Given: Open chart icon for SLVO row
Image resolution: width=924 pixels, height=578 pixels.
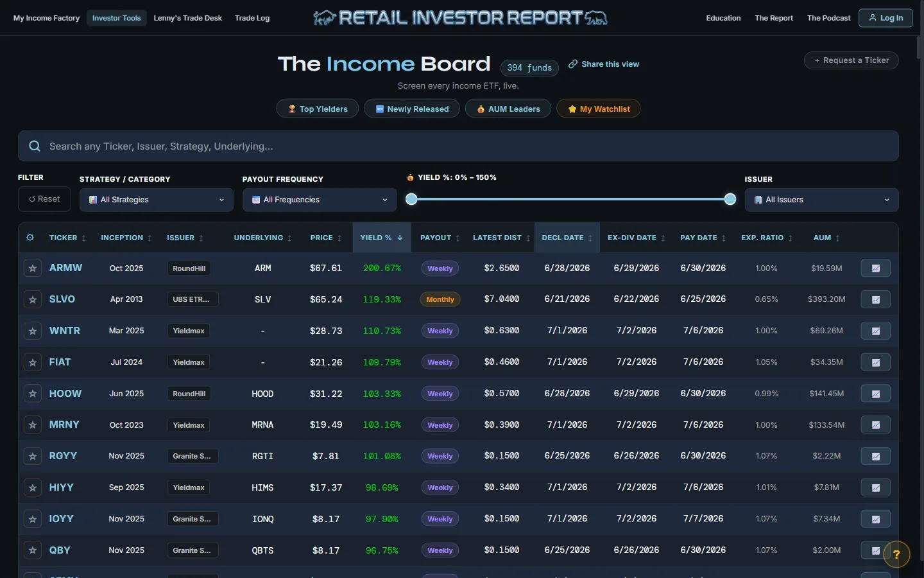Looking at the screenshot, I should [x=875, y=299].
